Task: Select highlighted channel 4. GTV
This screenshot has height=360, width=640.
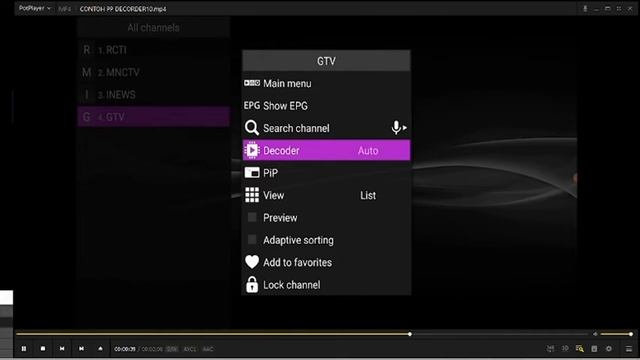Action: click(153, 117)
